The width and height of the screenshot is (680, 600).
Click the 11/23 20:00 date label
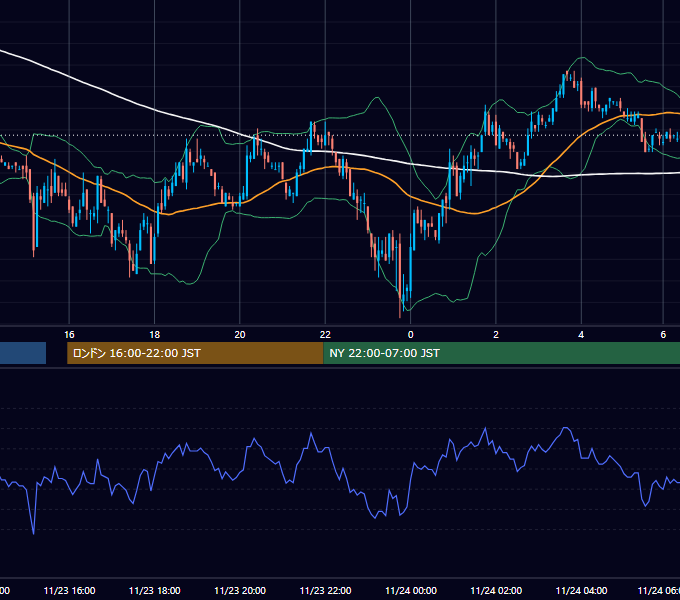click(240, 590)
